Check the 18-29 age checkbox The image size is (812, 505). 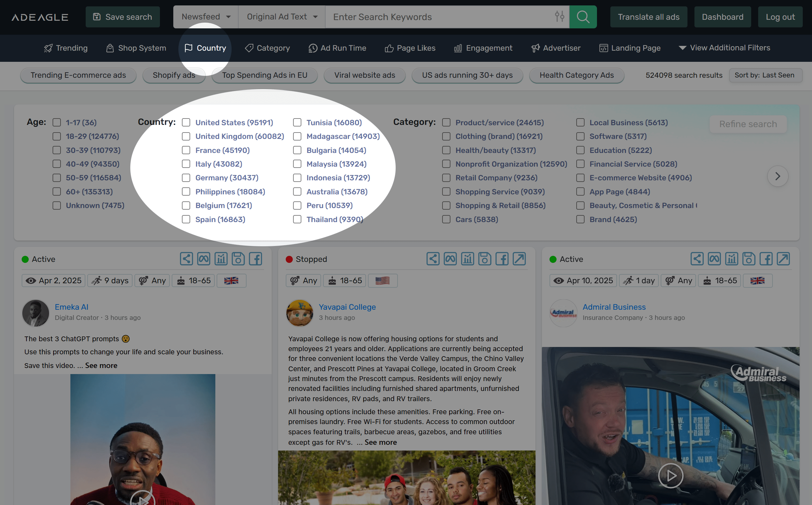[57, 136]
